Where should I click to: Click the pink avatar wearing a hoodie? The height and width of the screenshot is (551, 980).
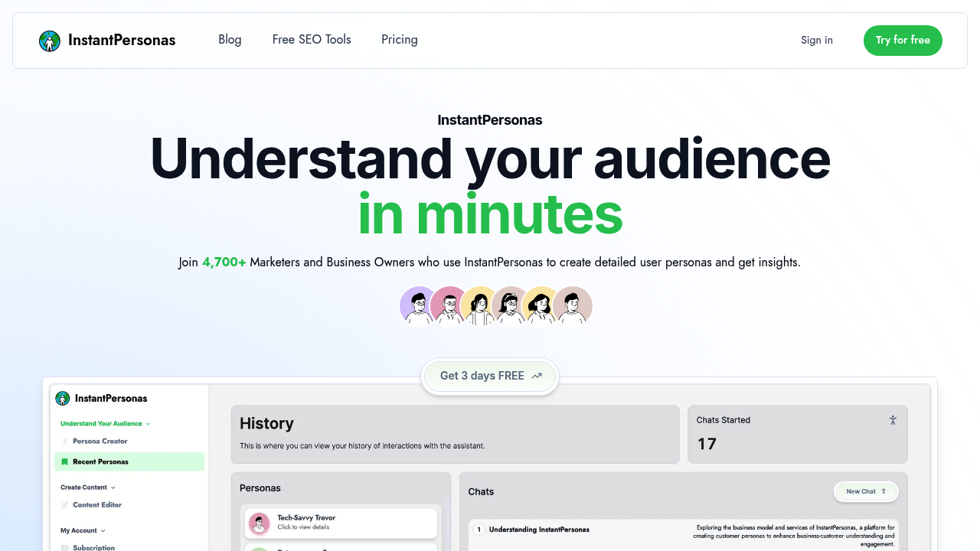coord(449,305)
